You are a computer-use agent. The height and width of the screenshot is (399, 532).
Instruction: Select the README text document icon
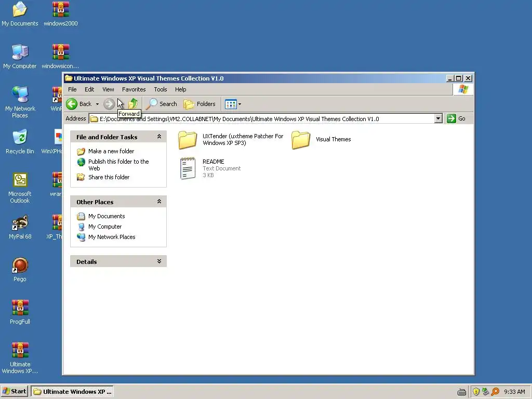(x=188, y=168)
